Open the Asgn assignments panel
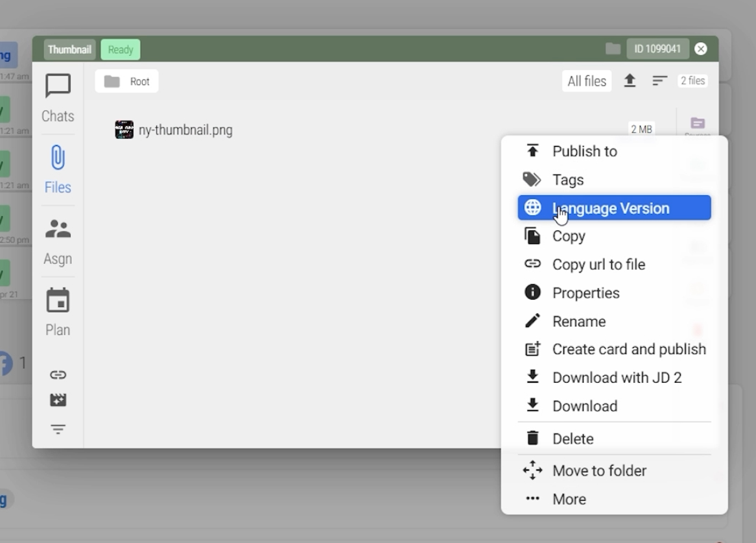The height and width of the screenshot is (543, 756). [x=58, y=241]
